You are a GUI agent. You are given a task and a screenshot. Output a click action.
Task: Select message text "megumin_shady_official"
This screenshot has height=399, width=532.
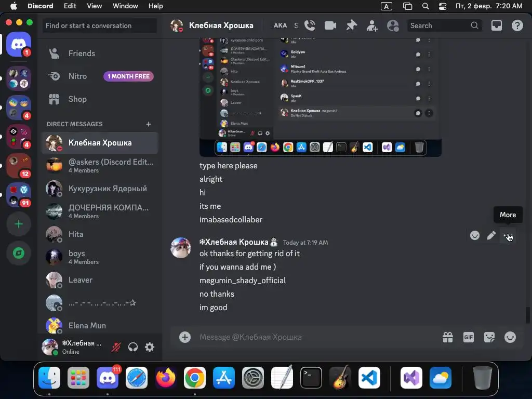(x=243, y=280)
